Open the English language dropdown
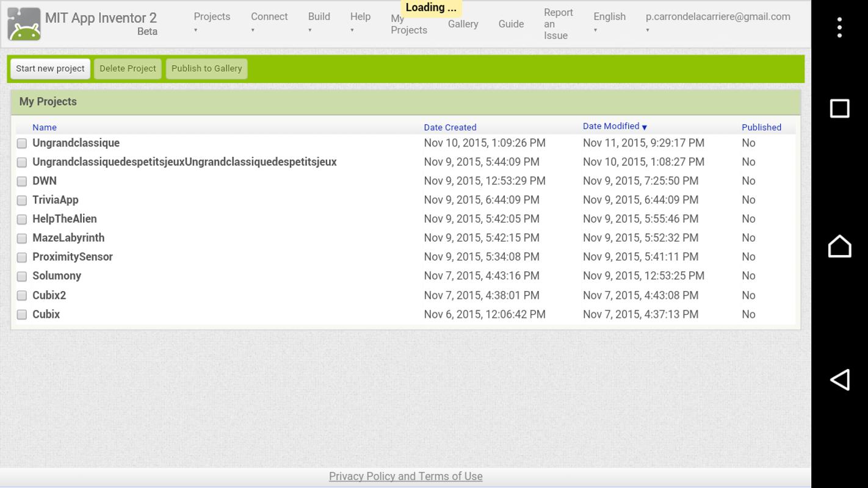Image resolution: width=868 pixels, height=488 pixels. [x=609, y=21]
